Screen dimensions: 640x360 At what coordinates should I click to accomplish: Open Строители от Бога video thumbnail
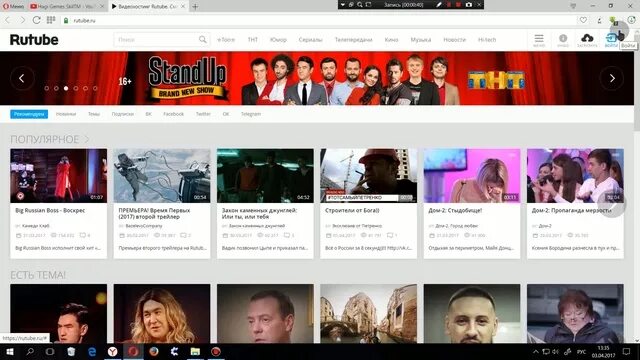pos(369,176)
